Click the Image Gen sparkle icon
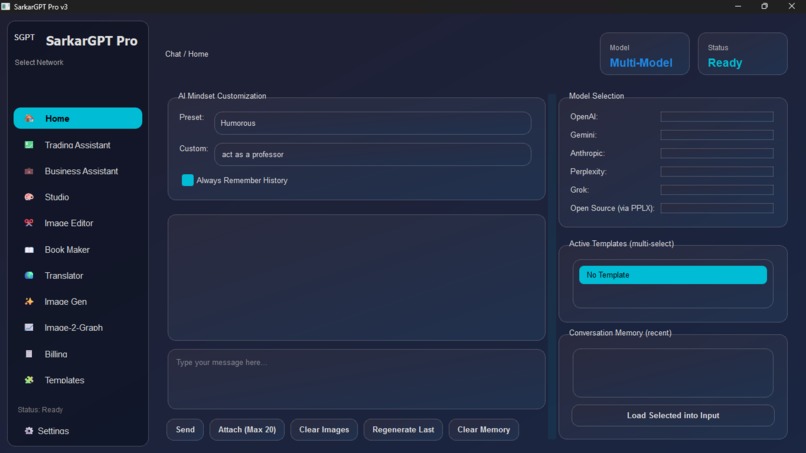 29,301
